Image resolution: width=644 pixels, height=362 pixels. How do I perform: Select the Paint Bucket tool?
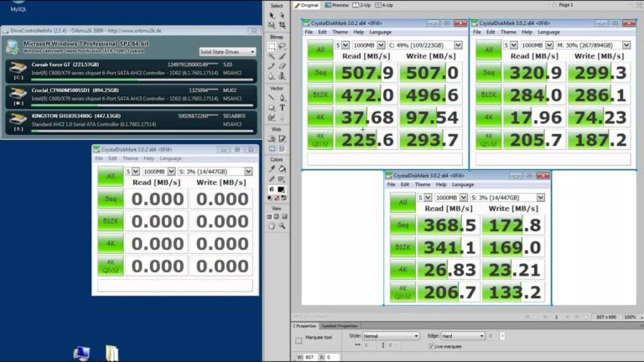point(282,169)
